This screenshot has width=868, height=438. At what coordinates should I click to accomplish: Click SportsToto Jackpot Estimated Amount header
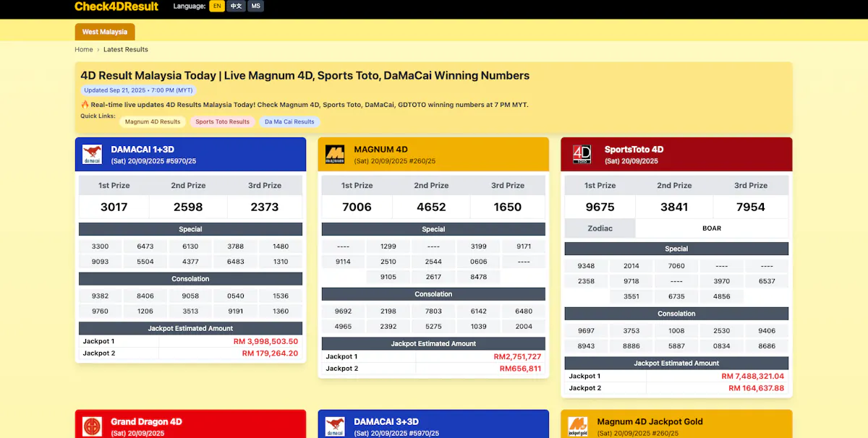click(x=676, y=363)
